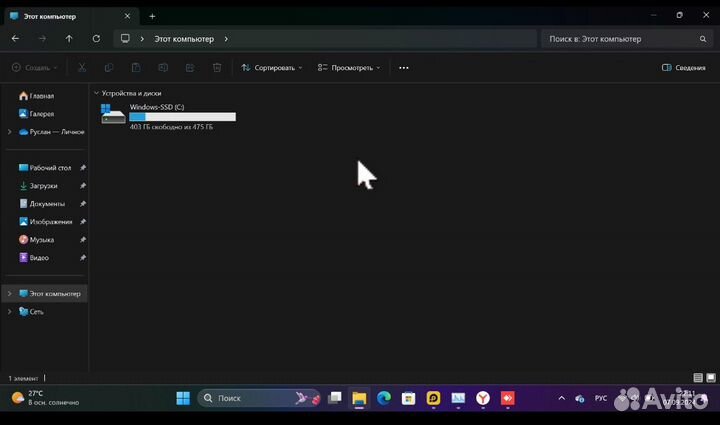Go up one folder level

pyautogui.click(x=69, y=39)
